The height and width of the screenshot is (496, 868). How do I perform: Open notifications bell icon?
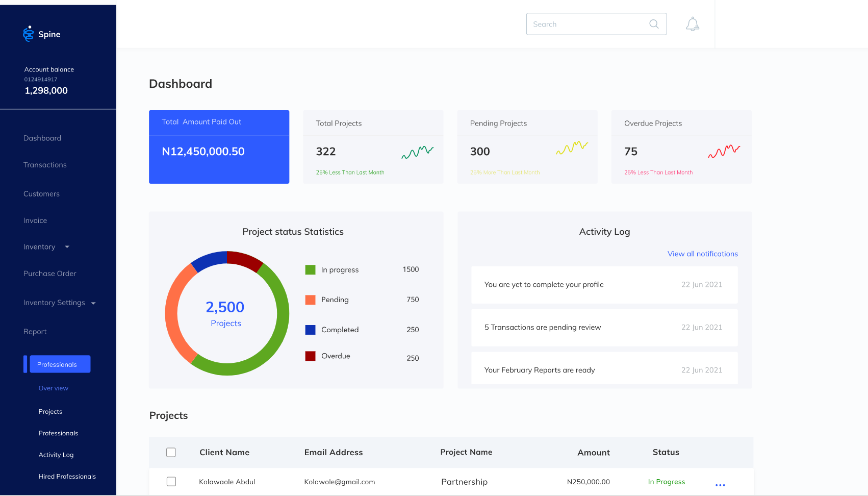pos(692,24)
